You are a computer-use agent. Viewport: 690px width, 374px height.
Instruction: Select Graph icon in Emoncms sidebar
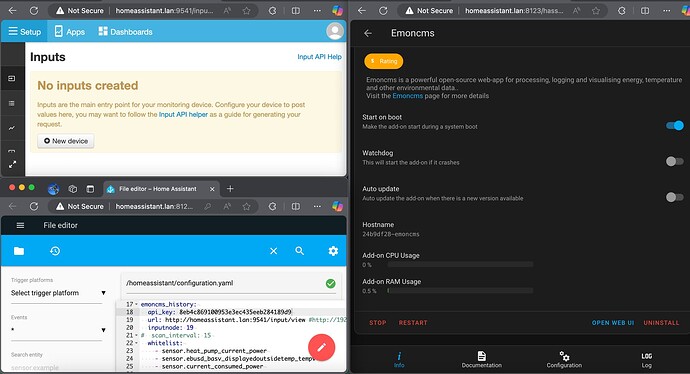pyautogui.click(x=12, y=128)
